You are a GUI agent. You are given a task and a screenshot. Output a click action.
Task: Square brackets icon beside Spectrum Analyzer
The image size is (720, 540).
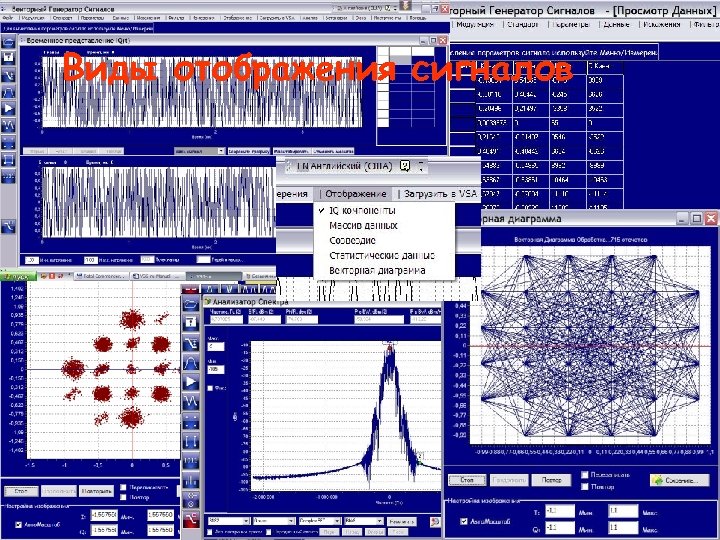[191, 441]
